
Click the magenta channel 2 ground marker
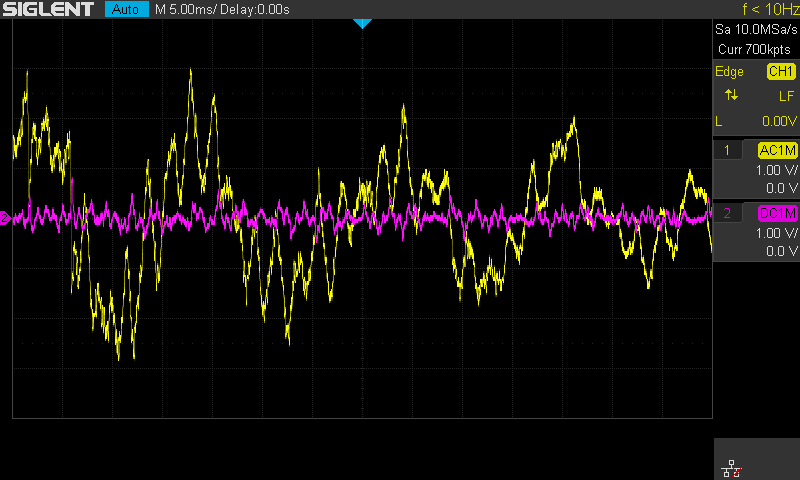coord(5,218)
